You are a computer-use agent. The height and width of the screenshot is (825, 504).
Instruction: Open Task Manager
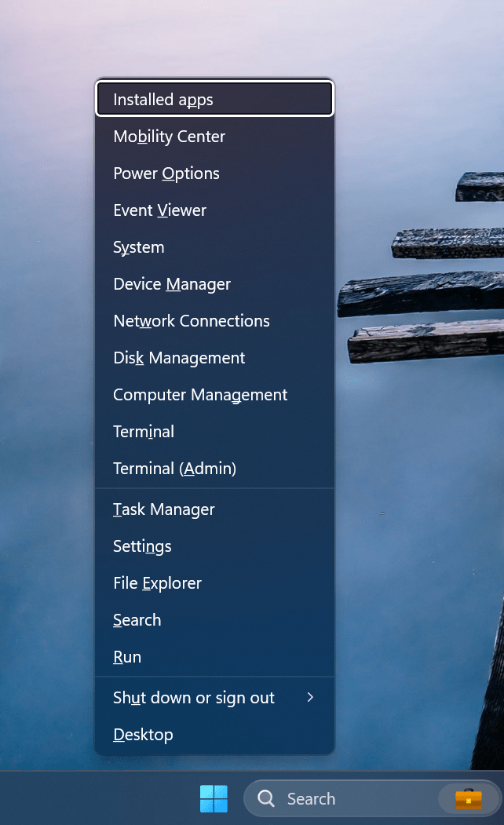point(164,509)
